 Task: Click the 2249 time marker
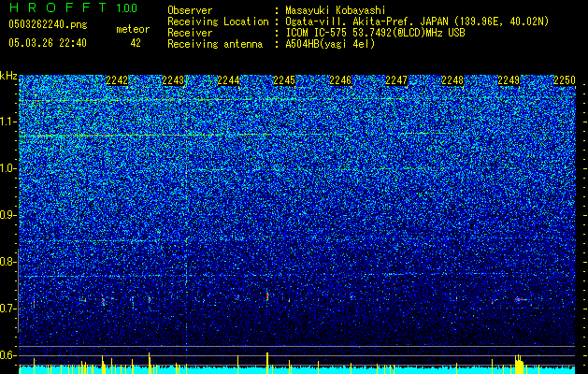pos(509,80)
